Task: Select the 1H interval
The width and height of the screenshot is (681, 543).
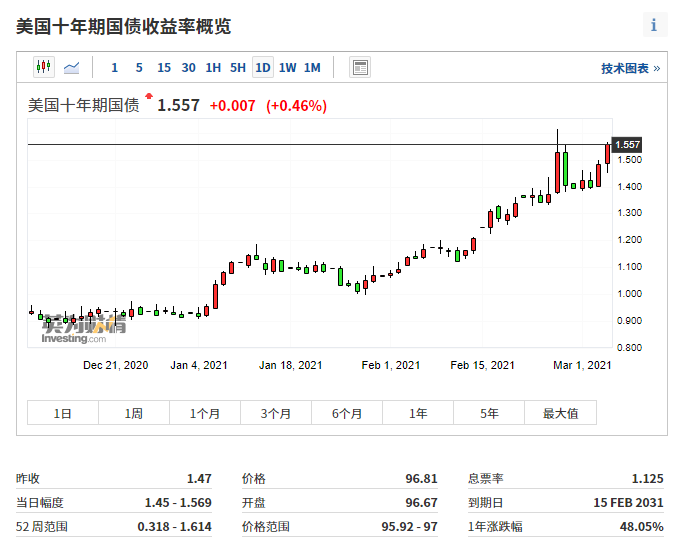Action: coord(213,68)
